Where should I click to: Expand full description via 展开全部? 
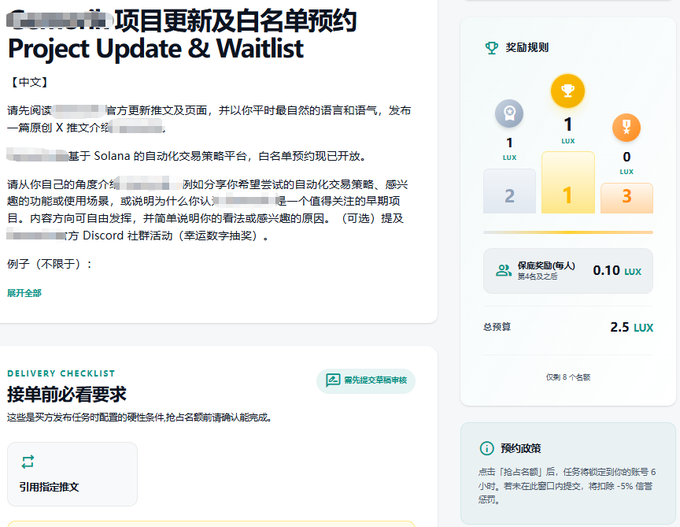click(24, 293)
